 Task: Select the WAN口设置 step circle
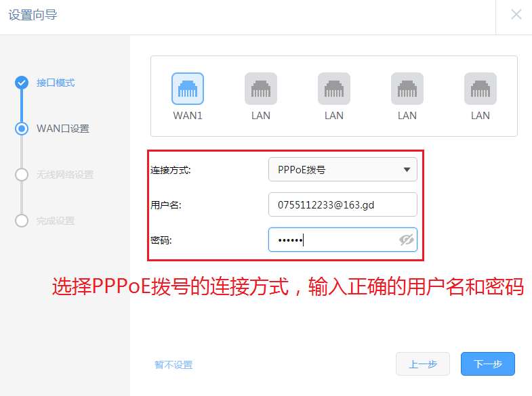pos(22,129)
